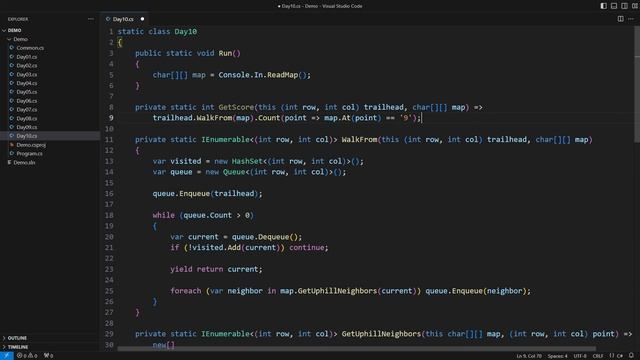Click Ln 9, Col 70 cursor position

[529, 356]
